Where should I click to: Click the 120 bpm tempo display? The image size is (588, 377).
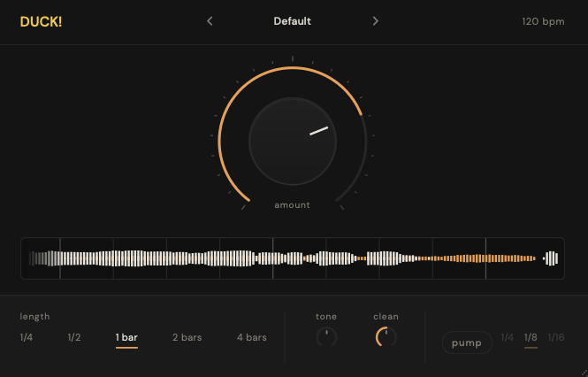click(x=543, y=21)
